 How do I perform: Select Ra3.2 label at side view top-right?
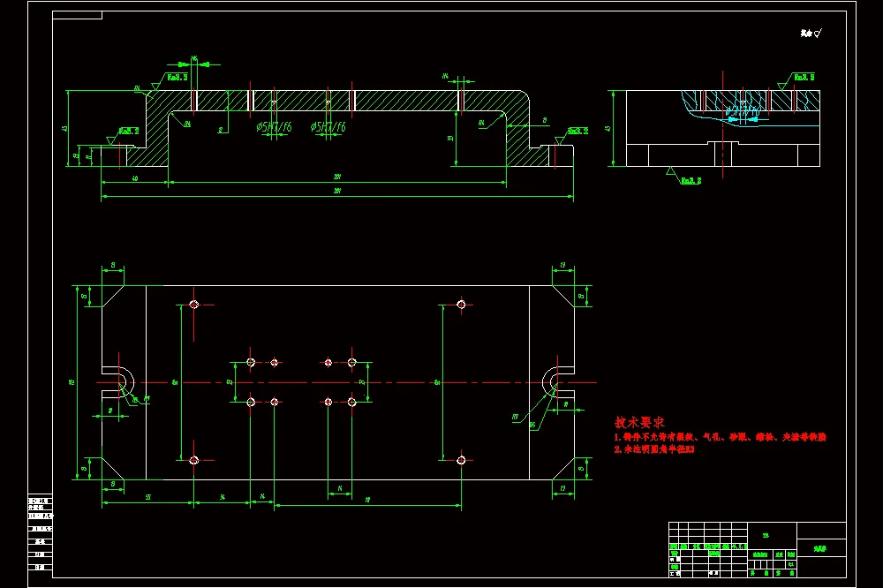click(804, 77)
